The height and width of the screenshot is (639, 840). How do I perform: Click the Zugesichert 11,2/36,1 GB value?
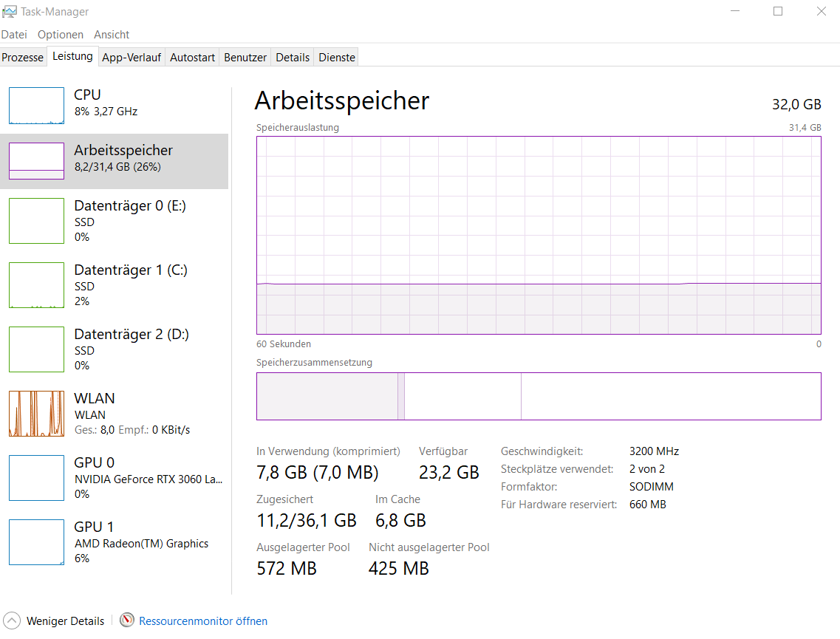[x=307, y=520]
